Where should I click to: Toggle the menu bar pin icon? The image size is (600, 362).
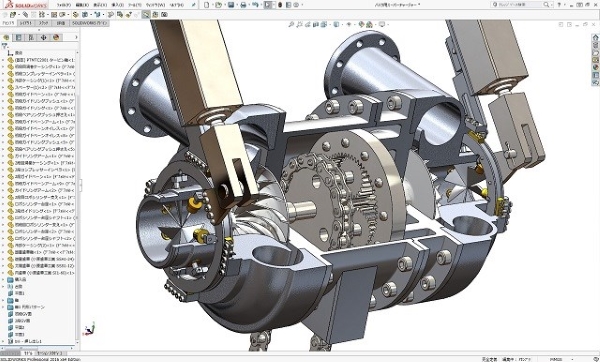[x=194, y=5]
